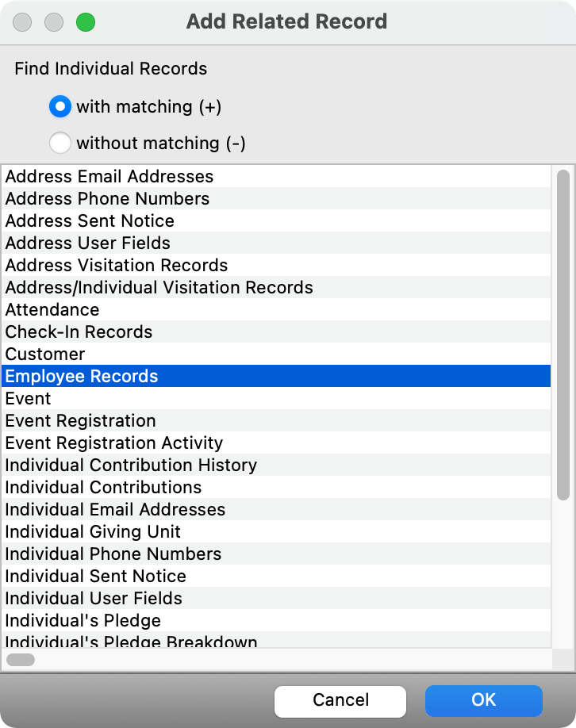Screen dimensions: 576x728
Task: Select the Address Sent Notice item
Action: [x=90, y=220]
